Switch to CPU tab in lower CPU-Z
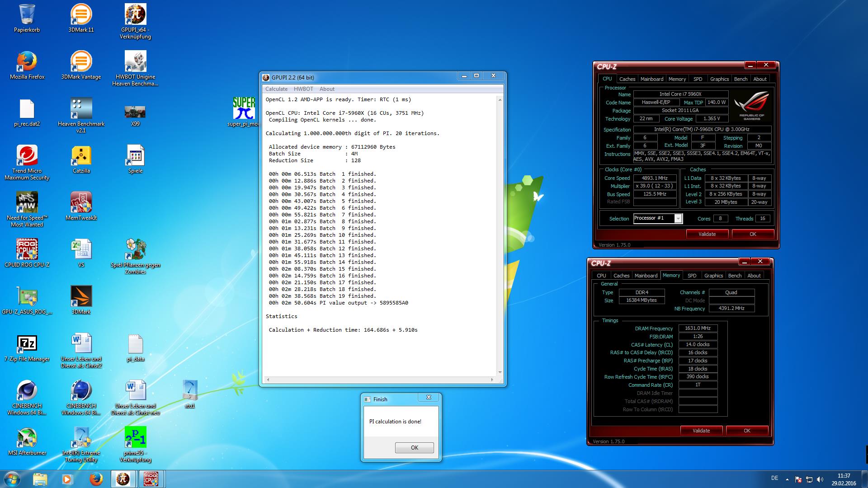 click(x=601, y=275)
